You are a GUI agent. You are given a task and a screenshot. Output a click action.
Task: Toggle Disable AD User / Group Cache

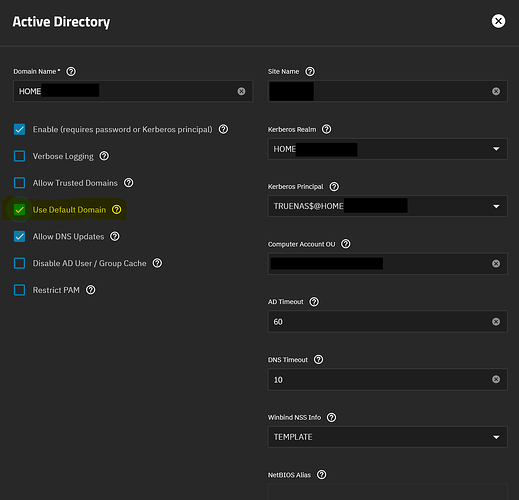[x=19, y=263]
